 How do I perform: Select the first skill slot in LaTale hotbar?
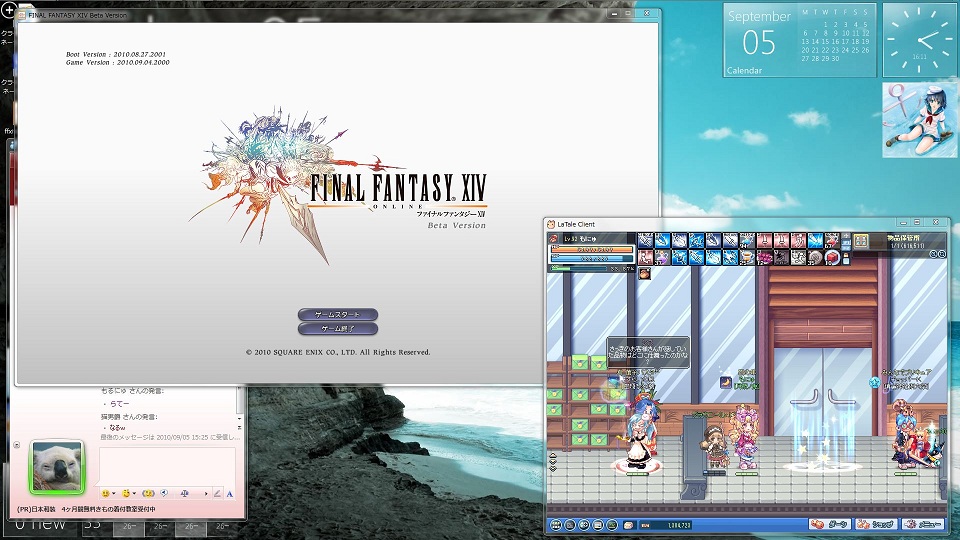[645, 240]
